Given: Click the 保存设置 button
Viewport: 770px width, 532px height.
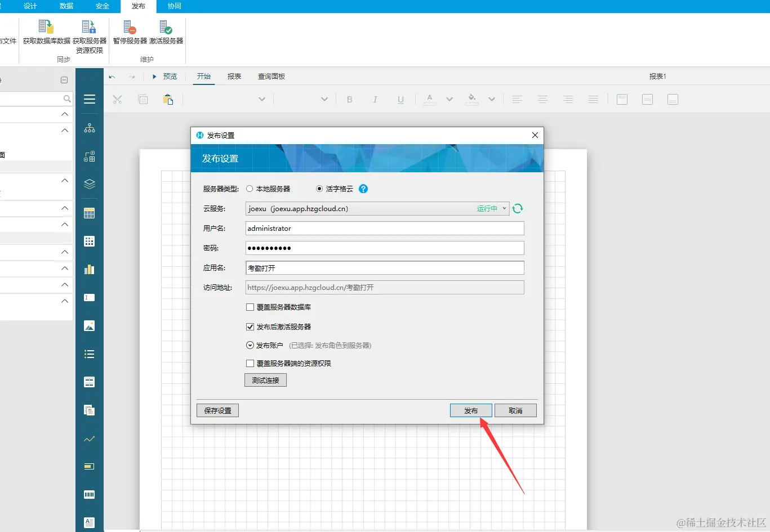Looking at the screenshot, I should (x=217, y=410).
